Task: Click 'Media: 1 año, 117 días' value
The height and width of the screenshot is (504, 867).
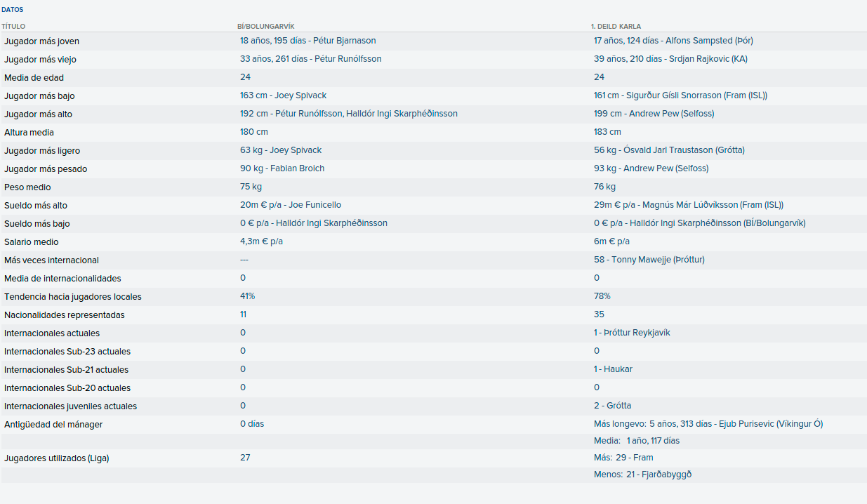Action: [x=637, y=441]
